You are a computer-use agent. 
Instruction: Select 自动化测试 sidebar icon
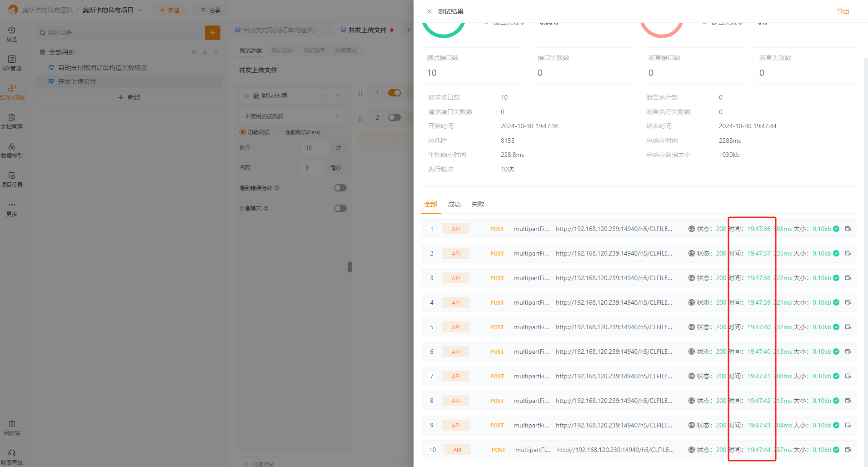click(12, 92)
